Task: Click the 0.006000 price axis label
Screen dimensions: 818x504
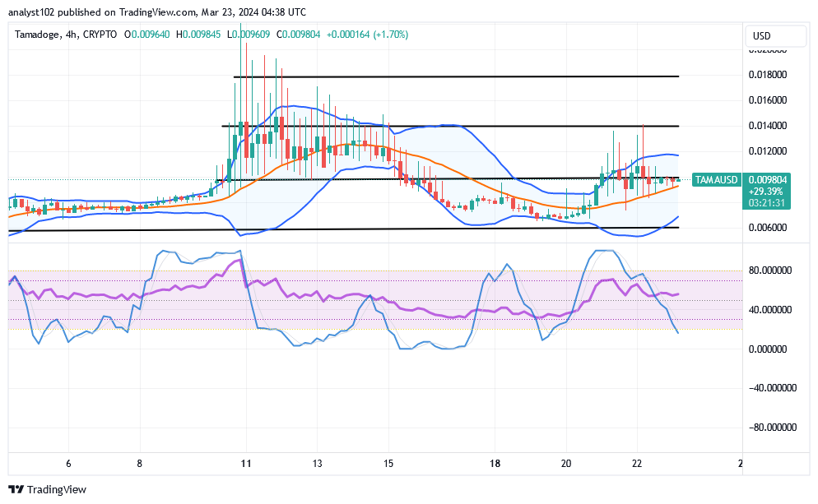Action: (x=768, y=227)
